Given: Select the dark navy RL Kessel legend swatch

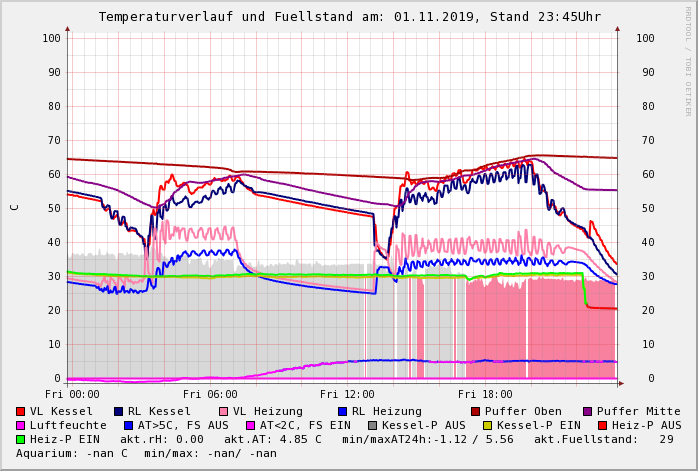Looking at the screenshot, I should coord(118,411).
